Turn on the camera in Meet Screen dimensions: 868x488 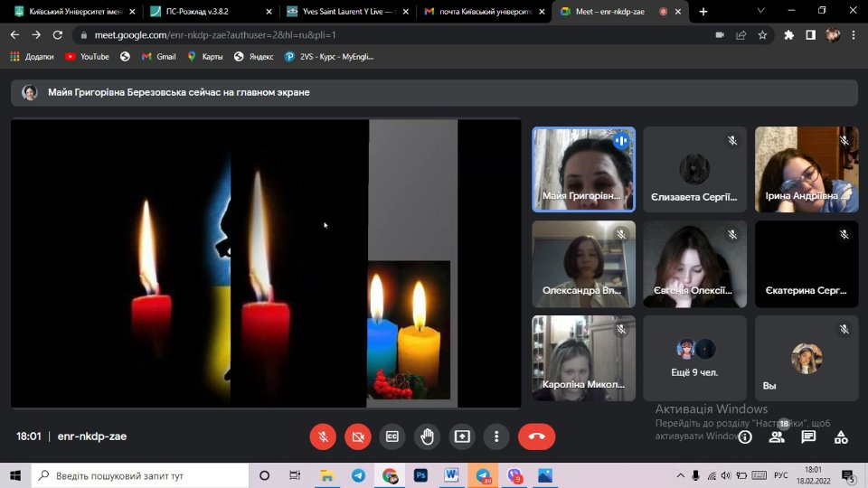[357, 436]
